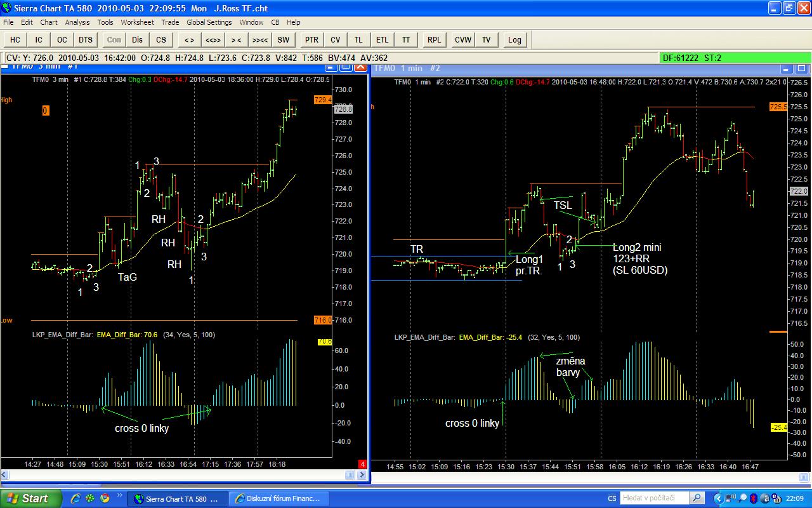
Task: Open the Edit menu
Action: [26, 22]
